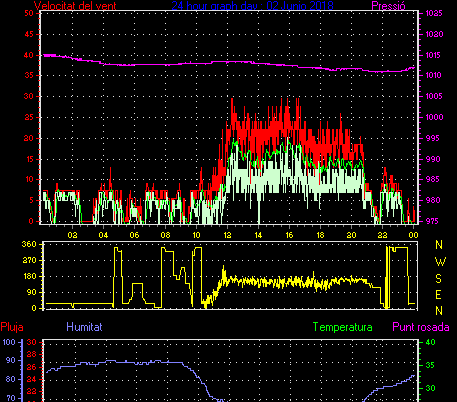The width and height of the screenshot is (457, 402).
Task: Click the 1015 pressure scale value
Action: 434,55
